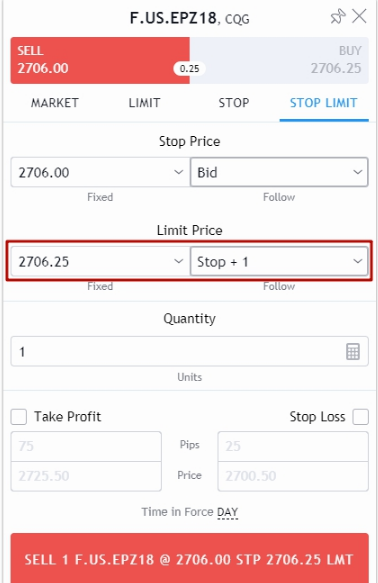378x583 pixels.
Task: Close the F.US.EPZ18 order panel
Action: point(359,16)
